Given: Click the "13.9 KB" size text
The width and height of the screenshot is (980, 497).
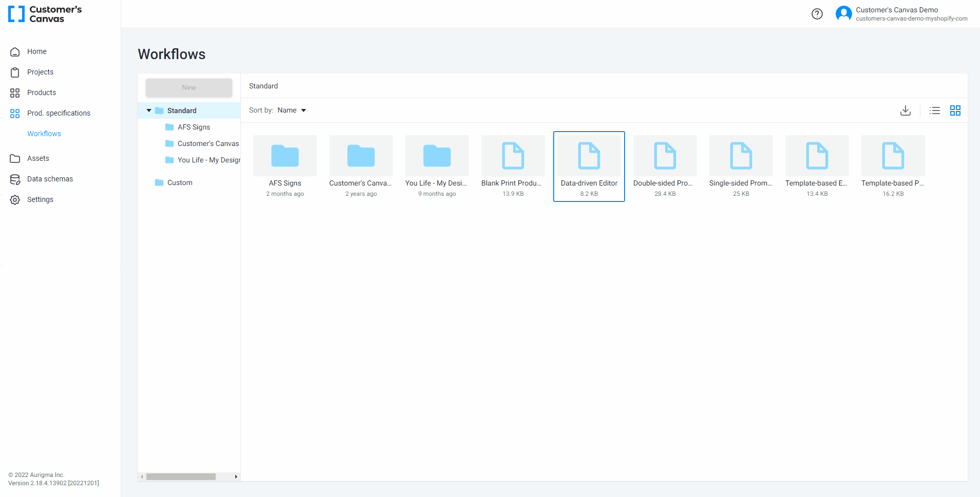Looking at the screenshot, I should click(513, 194).
